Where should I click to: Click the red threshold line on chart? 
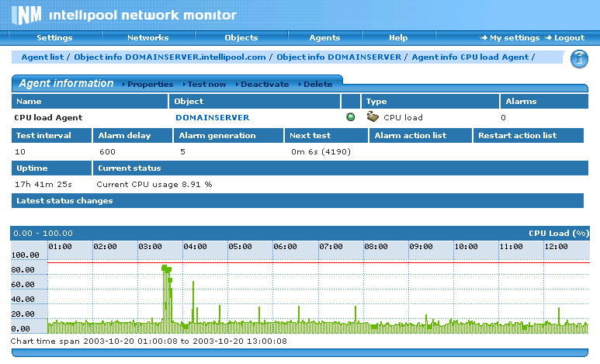[310, 263]
